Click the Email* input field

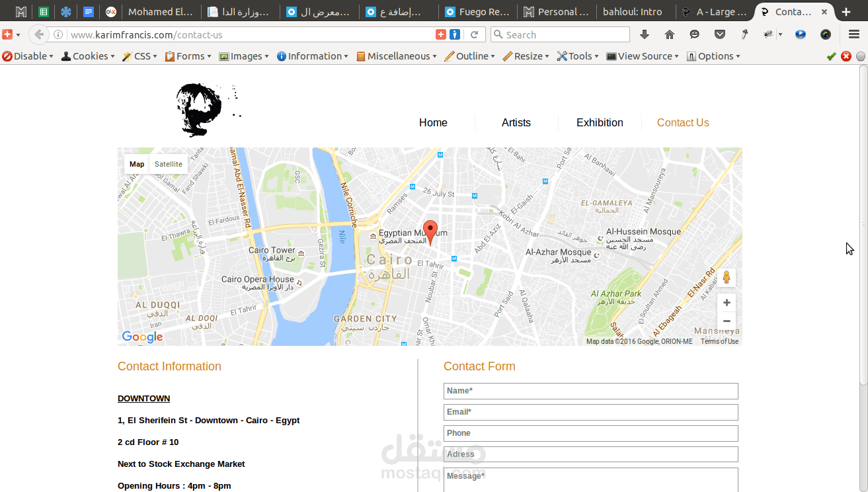click(590, 412)
